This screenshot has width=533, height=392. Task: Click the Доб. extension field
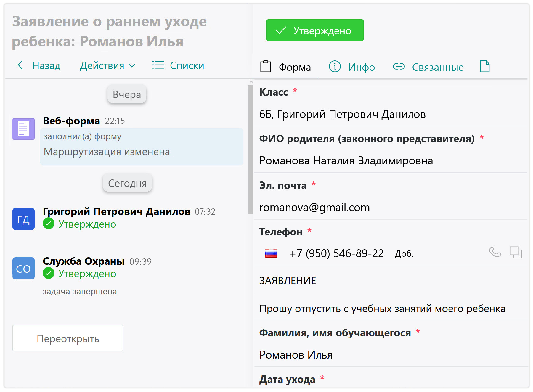pos(404,254)
